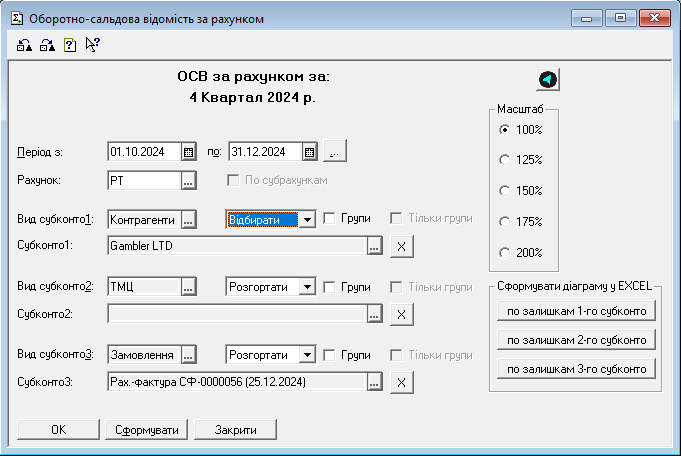Open the help document icon in toolbar

click(x=70, y=44)
